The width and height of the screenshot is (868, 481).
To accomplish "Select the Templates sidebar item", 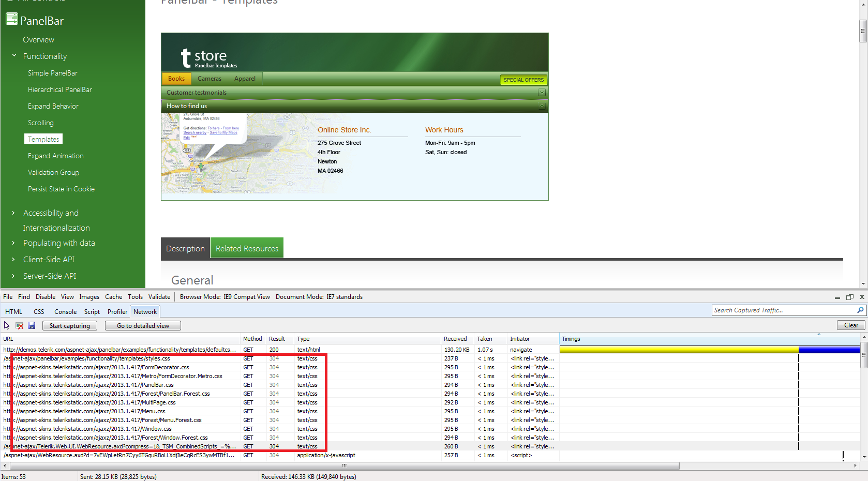I will coord(43,139).
